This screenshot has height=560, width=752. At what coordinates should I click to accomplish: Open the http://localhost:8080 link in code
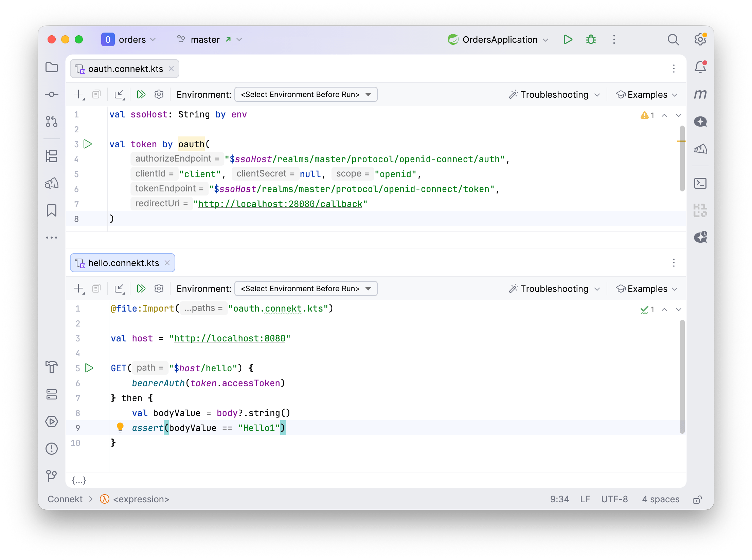pyautogui.click(x=230, y=338)
